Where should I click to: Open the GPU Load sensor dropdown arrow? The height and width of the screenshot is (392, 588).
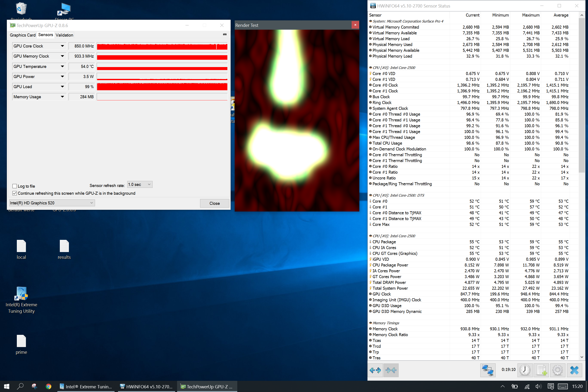[62, 87]
